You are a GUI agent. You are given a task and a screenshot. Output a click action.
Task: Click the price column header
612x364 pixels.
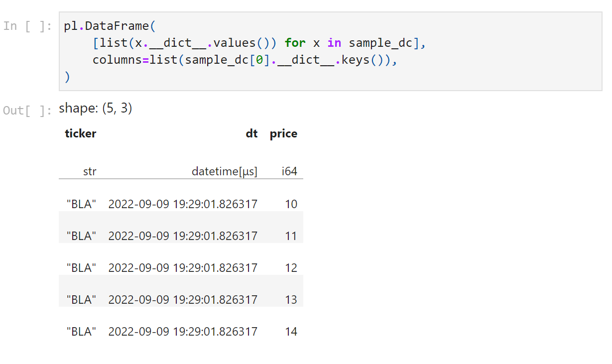[283, 133]
